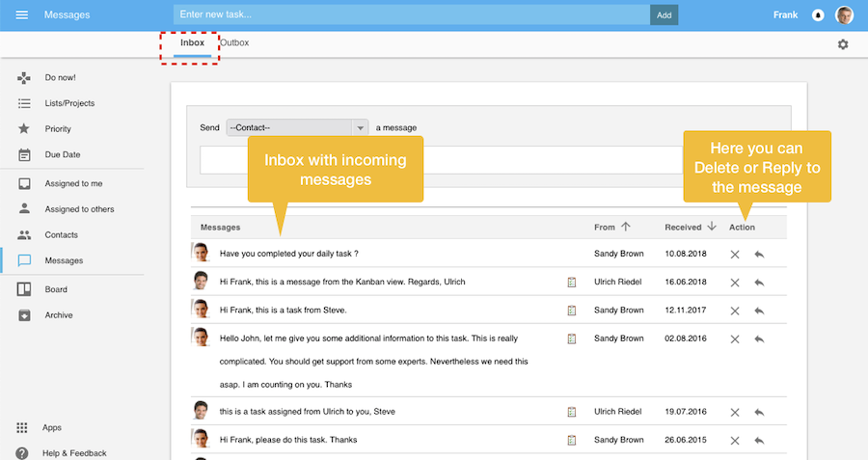Image resolution: width=868 pixels, height=460 pixels.
Task: Open the Apps grid icon
Action: tap(22, 427)
